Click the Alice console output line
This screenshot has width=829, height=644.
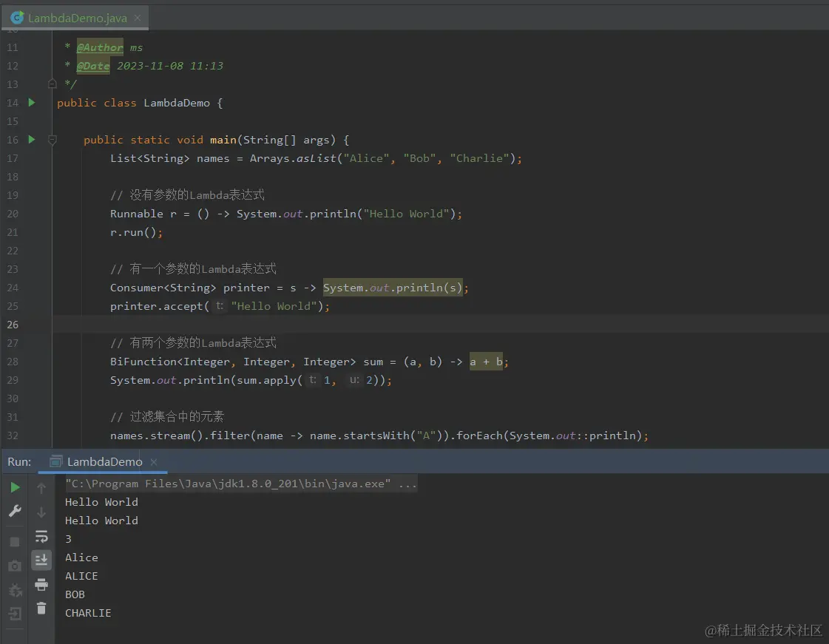click(x=81, y=557)
